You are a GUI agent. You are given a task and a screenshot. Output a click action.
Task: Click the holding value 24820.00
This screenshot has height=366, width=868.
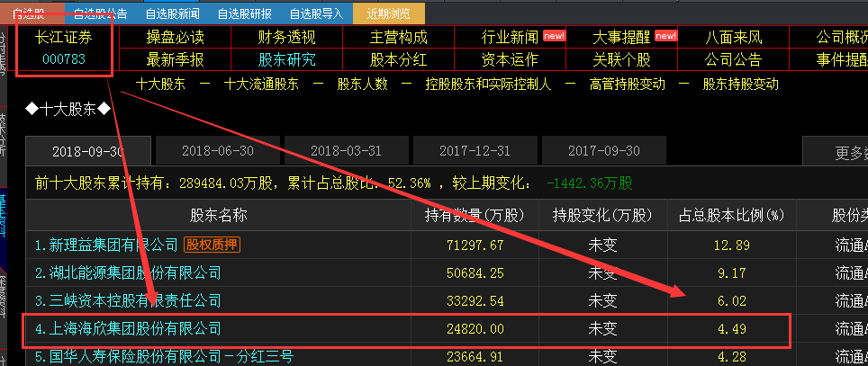(x=475, y=329)
